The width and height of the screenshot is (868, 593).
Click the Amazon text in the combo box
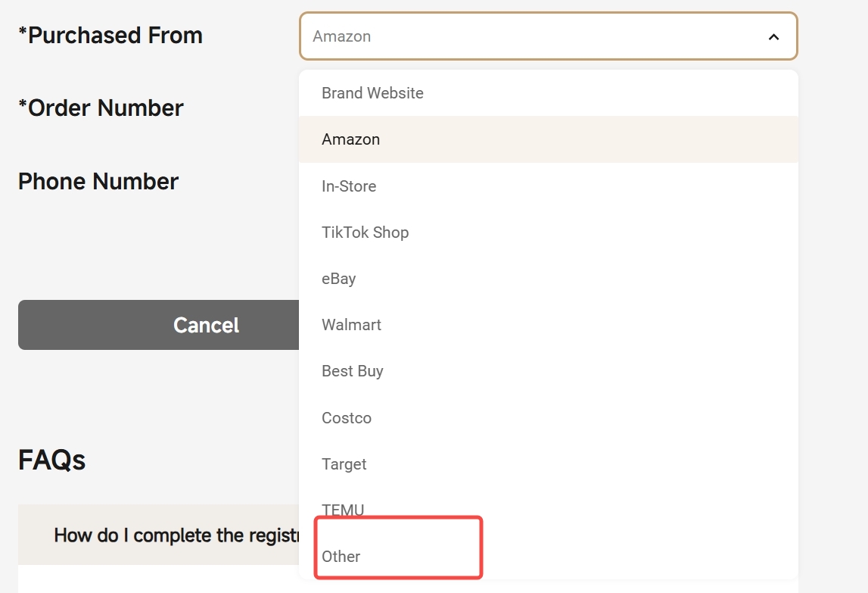click(341, 36)
